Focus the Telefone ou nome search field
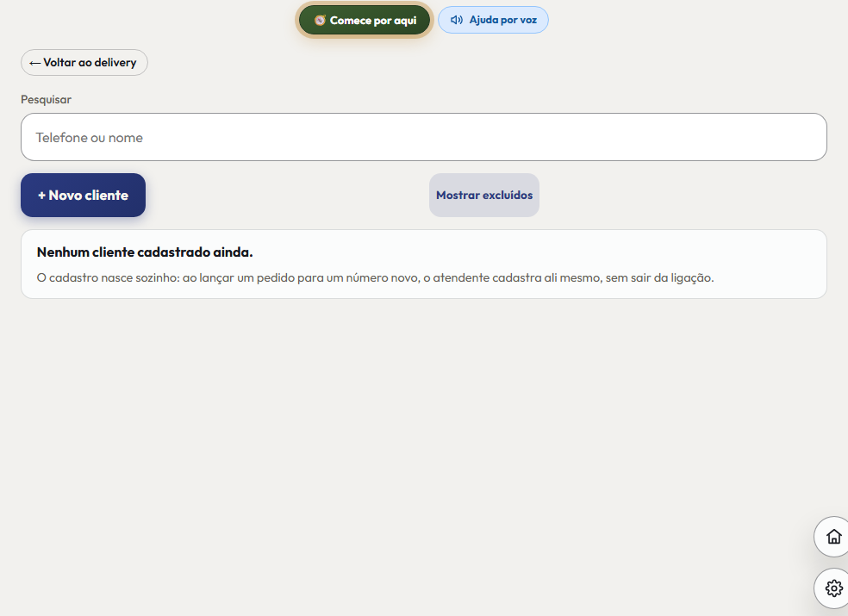This screenshot has height=616, width=848. (x=424, y=137)
